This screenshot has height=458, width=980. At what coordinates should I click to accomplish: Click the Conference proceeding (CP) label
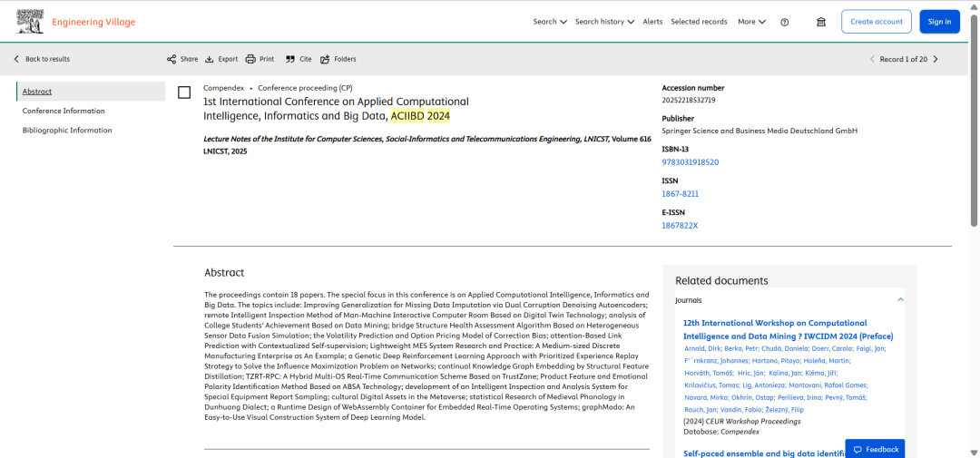tap(305, 88)
